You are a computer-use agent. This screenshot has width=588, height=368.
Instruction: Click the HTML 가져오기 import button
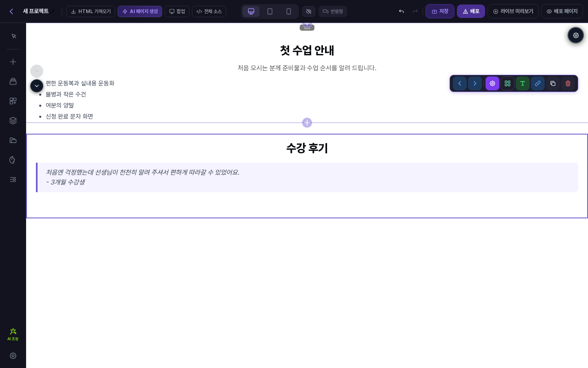pos(91,11)
